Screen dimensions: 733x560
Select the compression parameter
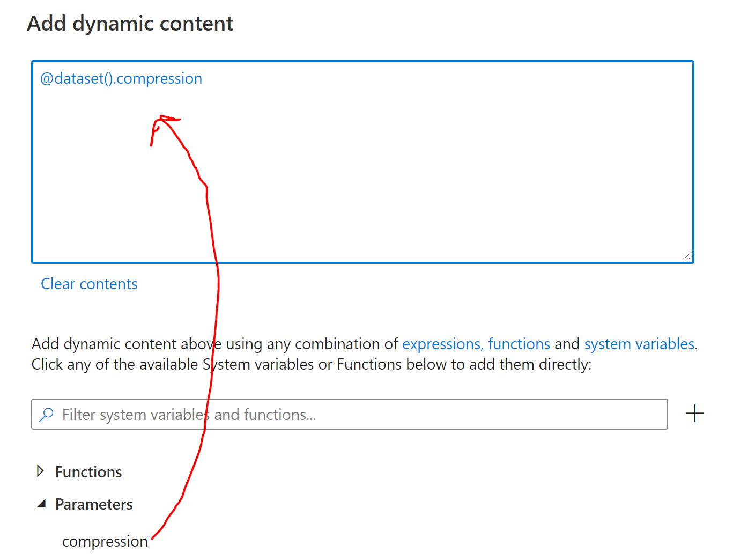105,541
